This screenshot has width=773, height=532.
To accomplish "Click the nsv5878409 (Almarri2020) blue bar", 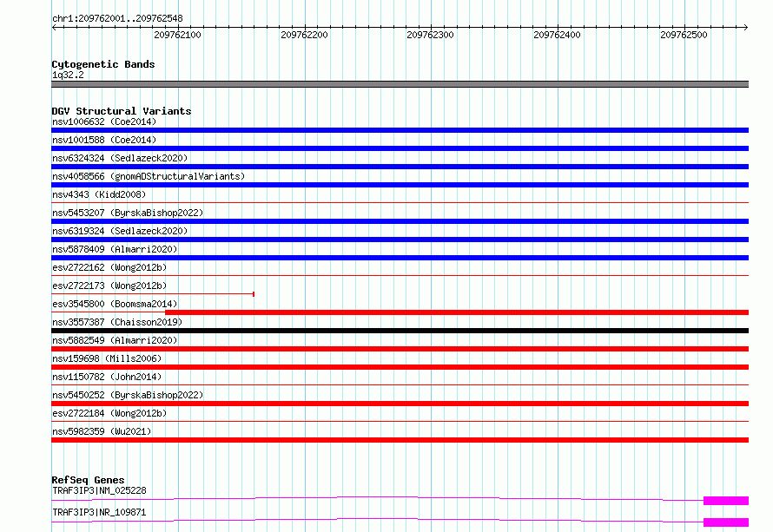I will [400, 258].
